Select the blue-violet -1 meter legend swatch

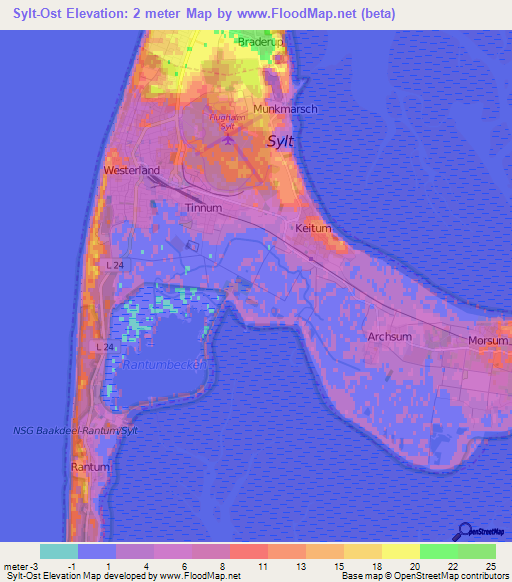(x=97, y=552)
